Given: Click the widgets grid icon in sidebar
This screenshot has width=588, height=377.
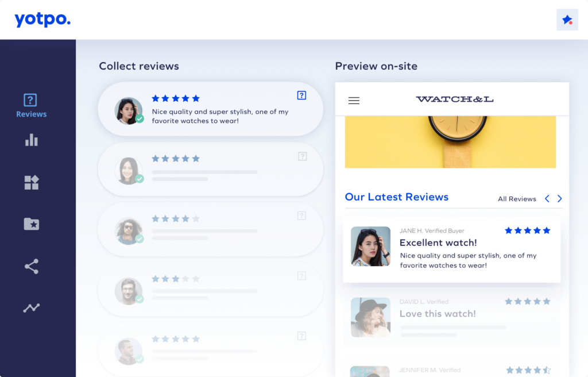Looking at the screenshot, I should pyautogui.click(x=30, y=182).
